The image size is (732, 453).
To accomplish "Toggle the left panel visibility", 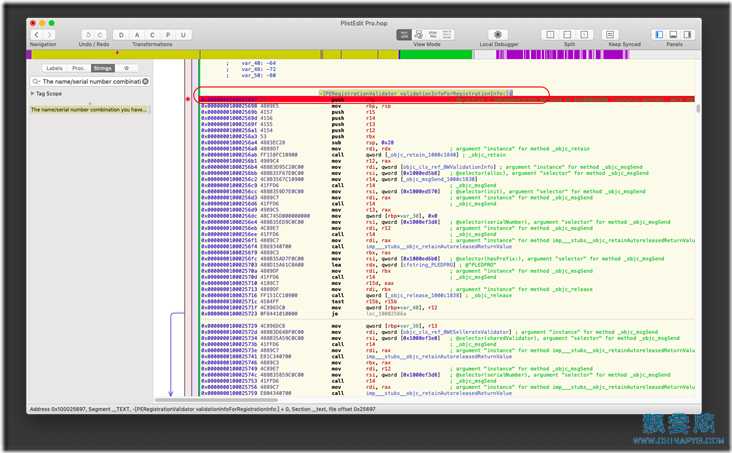I will (x=659, y=35).
